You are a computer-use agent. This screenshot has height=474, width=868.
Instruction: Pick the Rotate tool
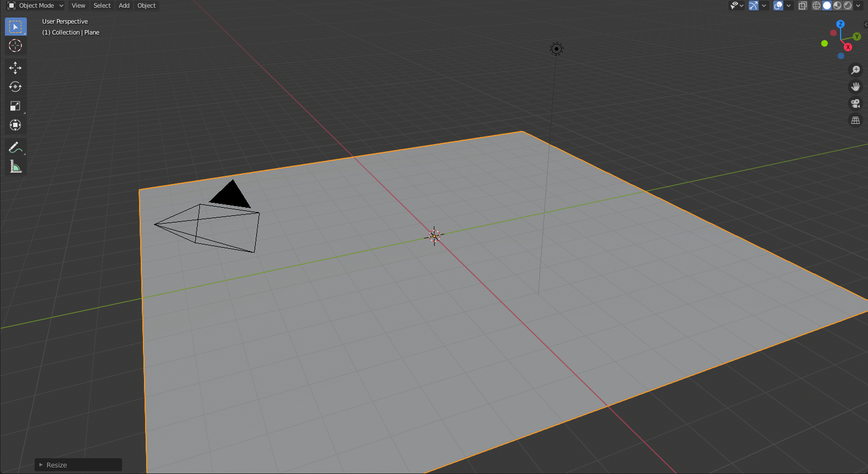click(x=15, y=87)
